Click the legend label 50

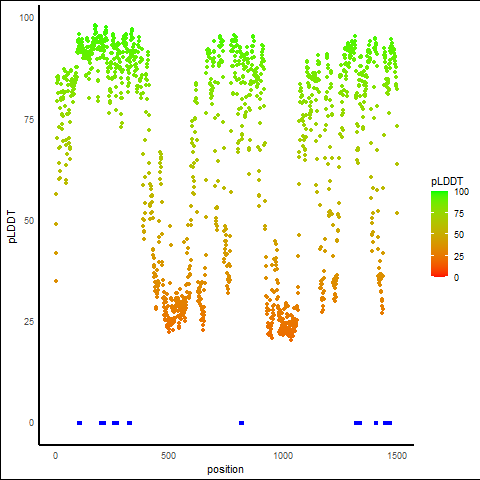coord(459,235)
